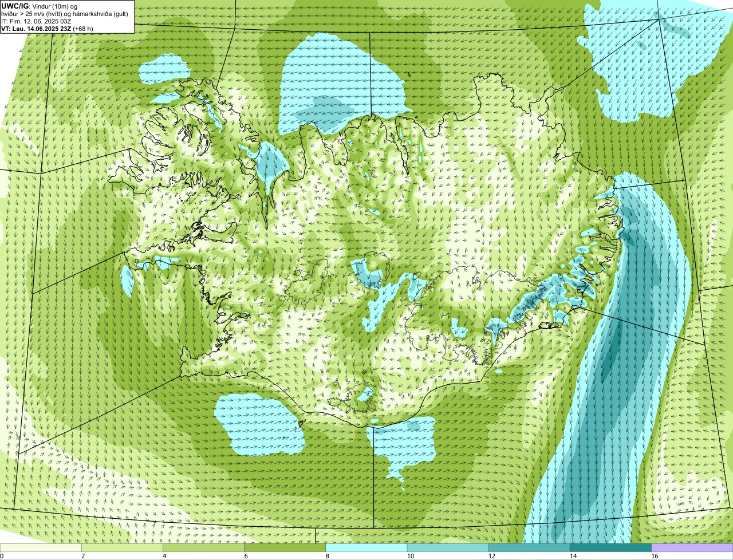This screenshot has width=733, height=560.
Task: Click the 12–14 m/s teal legend swatch
Action: (529, 547)
